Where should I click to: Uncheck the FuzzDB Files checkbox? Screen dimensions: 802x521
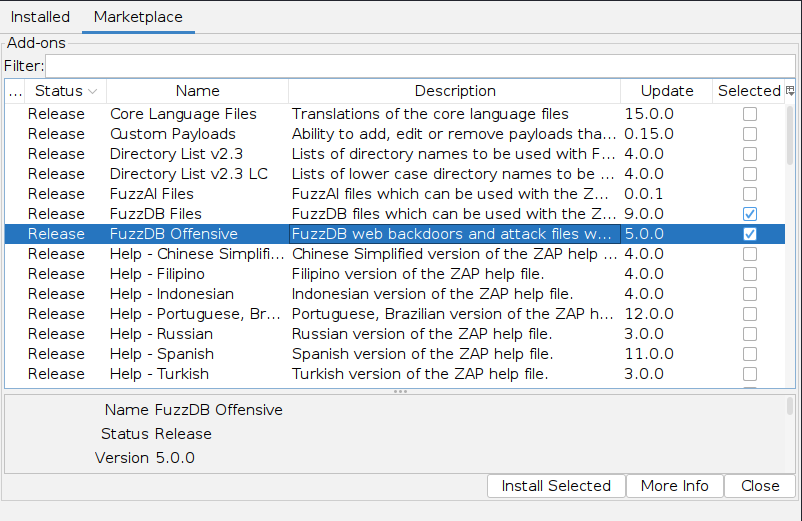pos(750,214)
